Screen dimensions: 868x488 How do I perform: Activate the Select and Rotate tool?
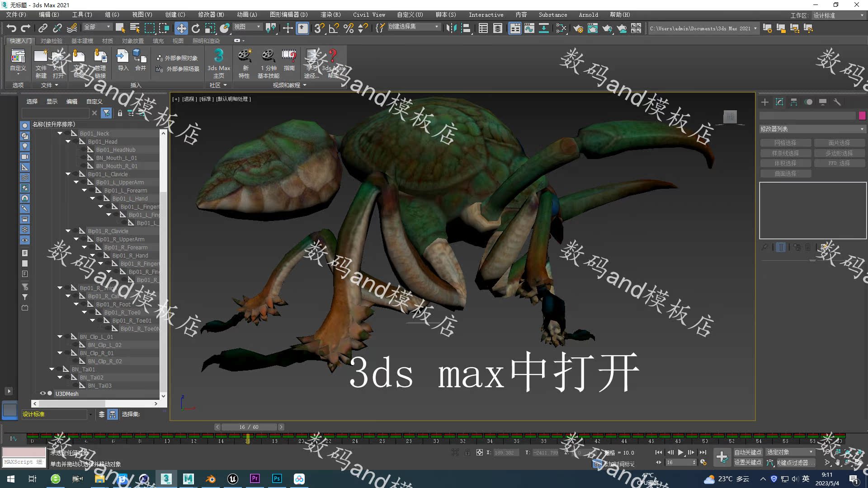196,28
